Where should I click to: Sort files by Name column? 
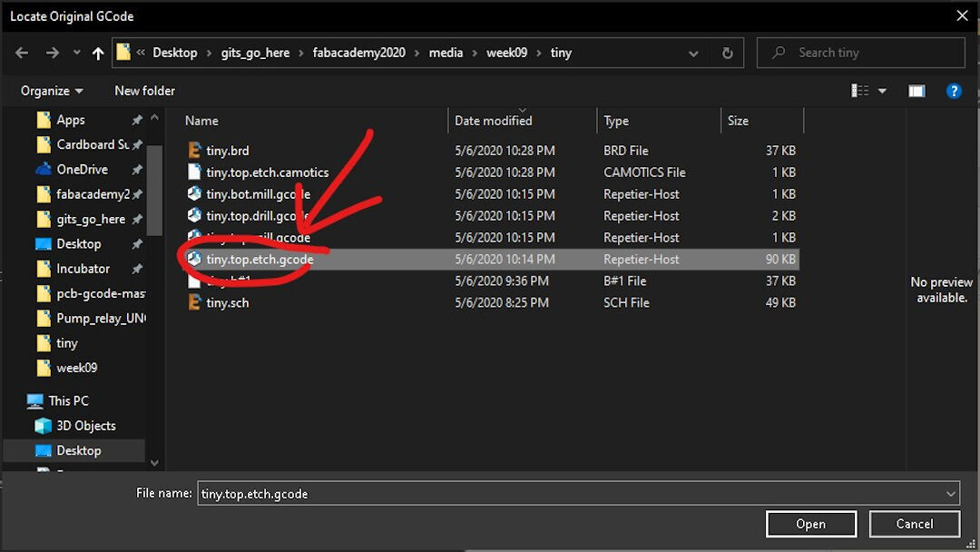point(201,121)
